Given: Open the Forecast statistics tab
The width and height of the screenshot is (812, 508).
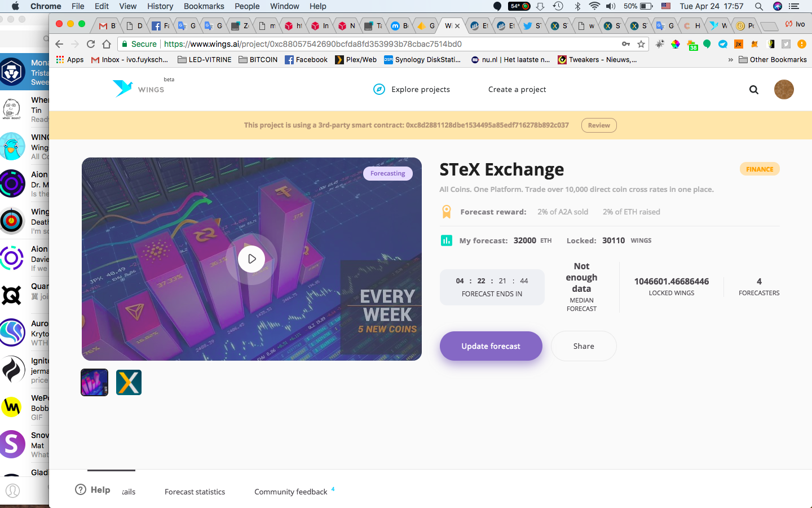Looking at the screenshot, I should click(x=195, y=492).
